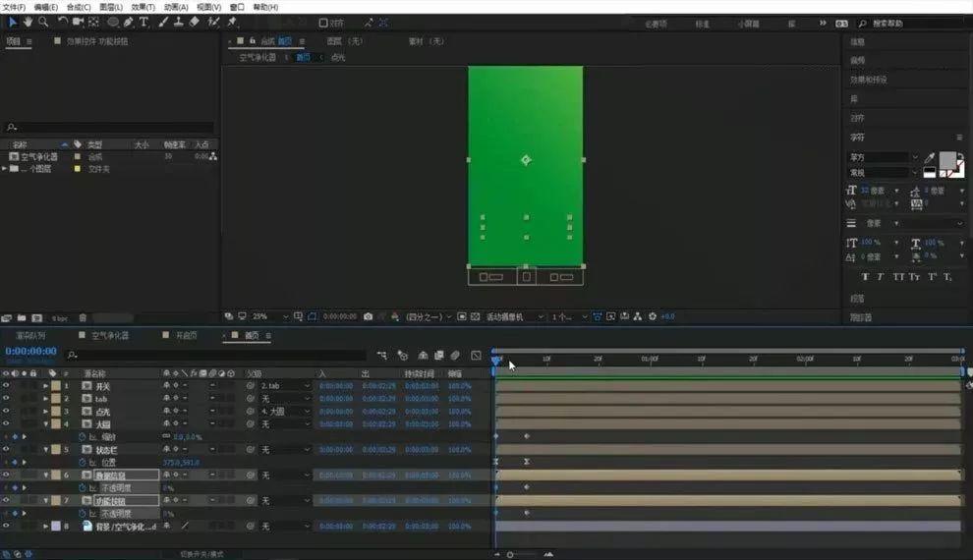Expand layer 8 background properties
The height and width of the screenshot is (560, 973).
(x=46, y=526)
